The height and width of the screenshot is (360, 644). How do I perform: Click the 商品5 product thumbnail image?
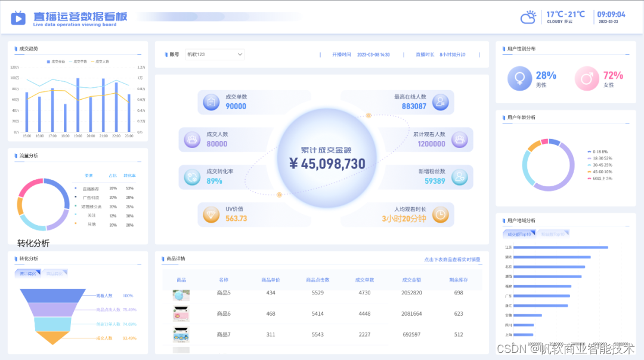click(x=181, y=295)
